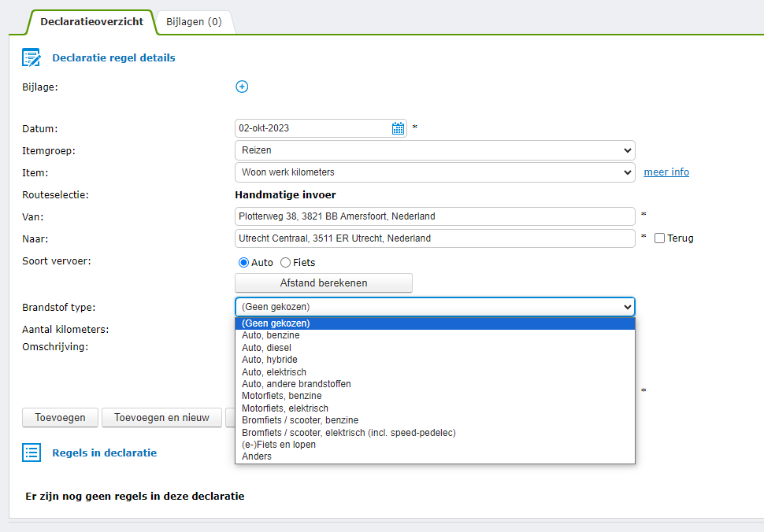Switch to the Bijlagen (0) tab
Screen dimensions: 764x532
[194, 22]
